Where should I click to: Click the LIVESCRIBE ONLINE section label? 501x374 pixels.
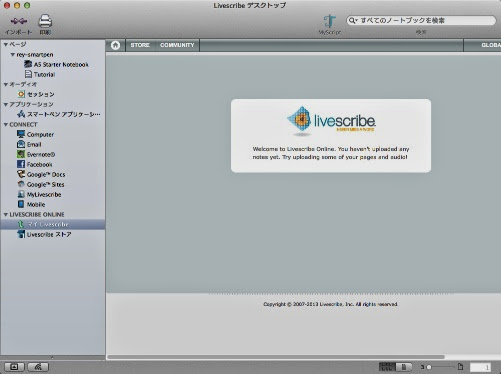coord(37,214)
